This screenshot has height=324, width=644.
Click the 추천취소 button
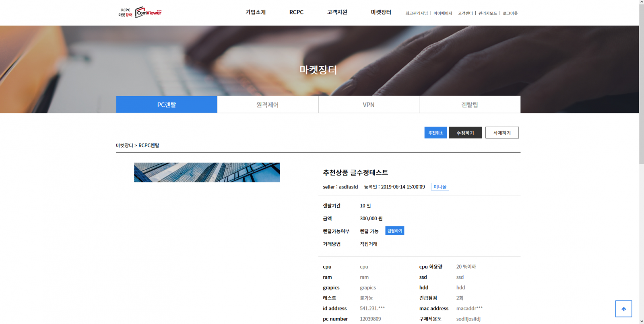pos(436,133)
